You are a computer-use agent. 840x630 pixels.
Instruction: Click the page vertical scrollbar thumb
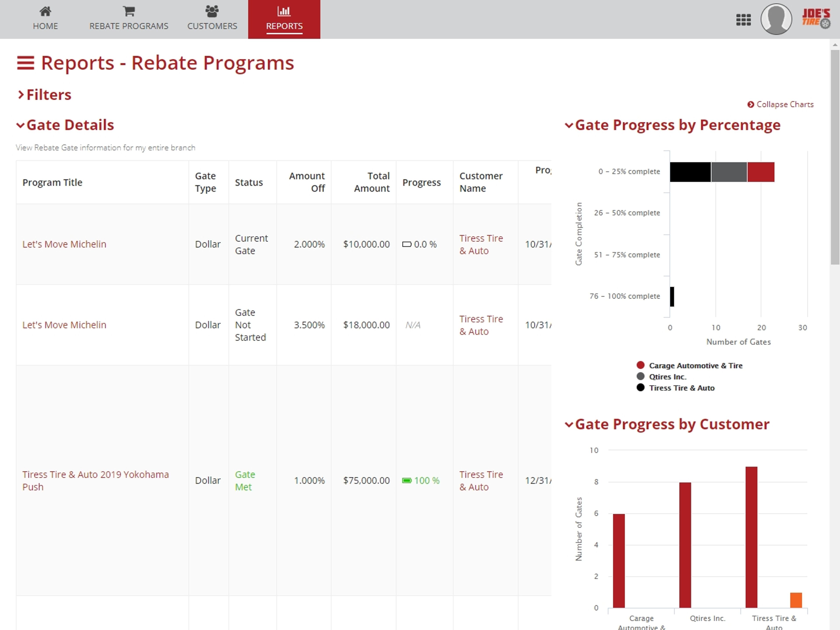coord(835,157)
